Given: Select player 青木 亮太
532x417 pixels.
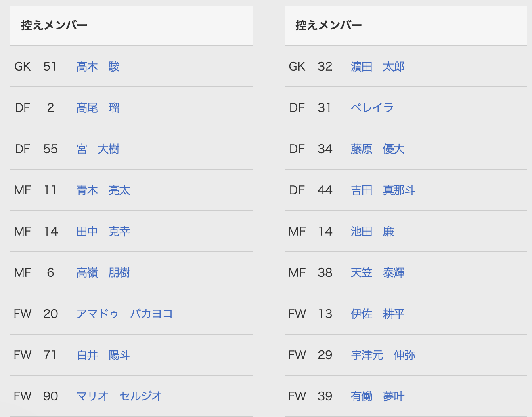Looking at the screenshot, I should click(103, 190).
